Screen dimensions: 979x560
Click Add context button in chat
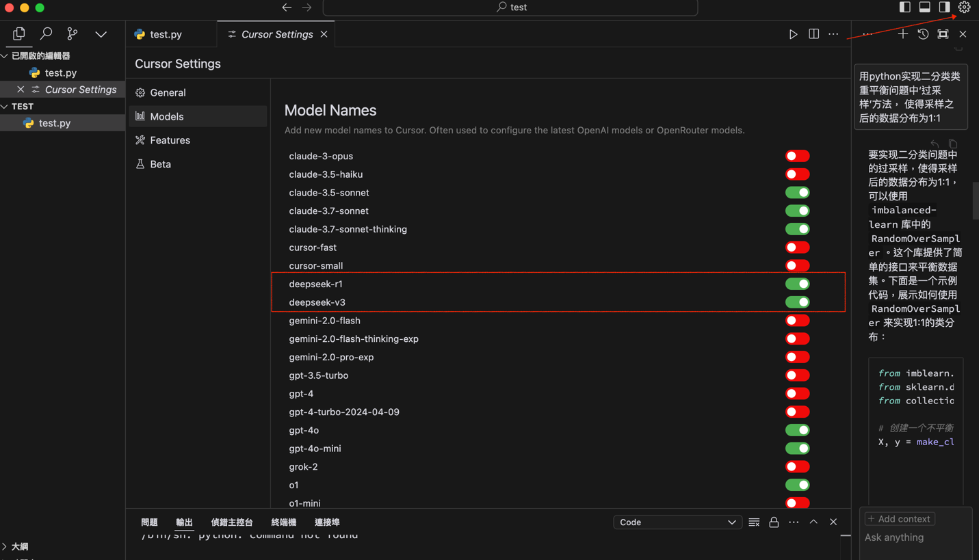pyautogui.click(x=900, y=519)
